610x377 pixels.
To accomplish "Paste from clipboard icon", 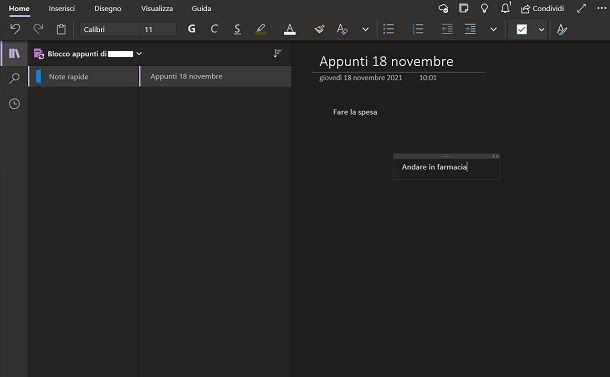I will (61, 29).
